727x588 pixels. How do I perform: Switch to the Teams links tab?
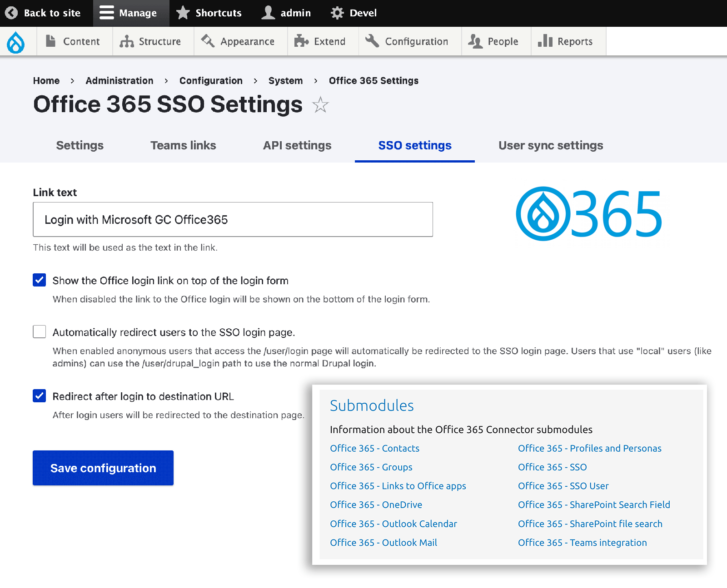pos(183,145)
